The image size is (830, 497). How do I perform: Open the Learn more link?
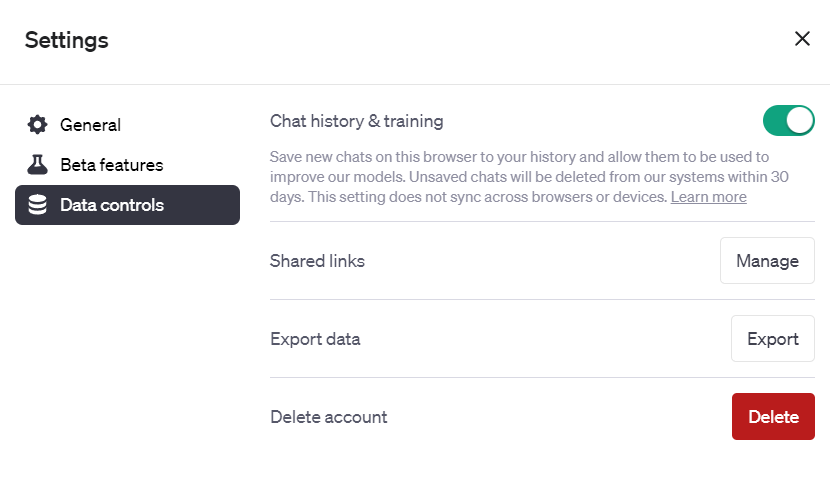[708, 197]
